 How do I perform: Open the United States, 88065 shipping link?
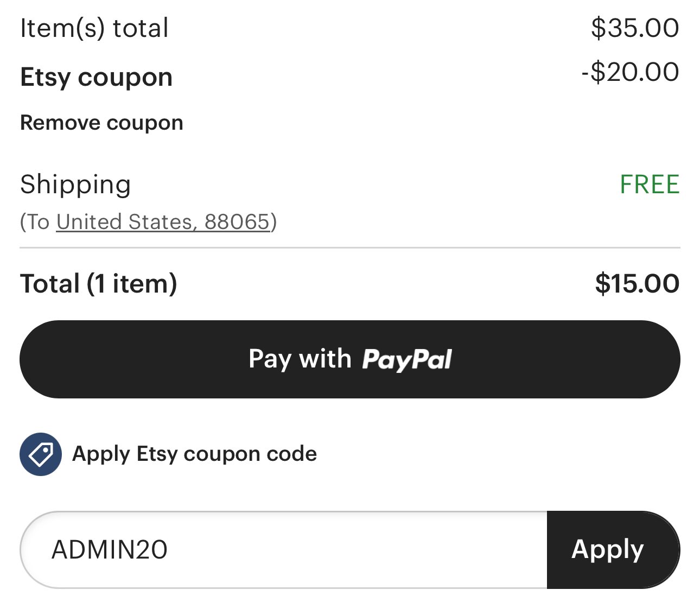[x=163, y=222]
